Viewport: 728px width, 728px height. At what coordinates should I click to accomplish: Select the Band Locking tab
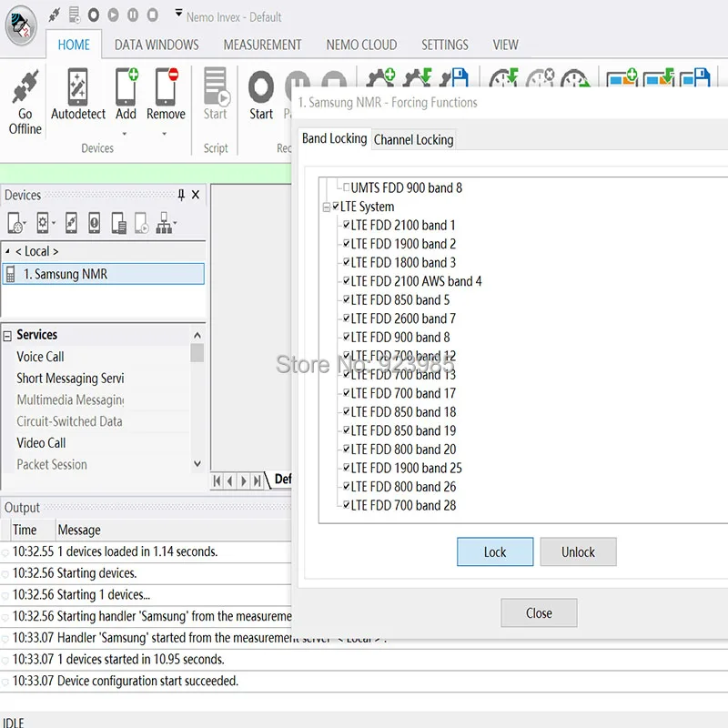[334, 138]
